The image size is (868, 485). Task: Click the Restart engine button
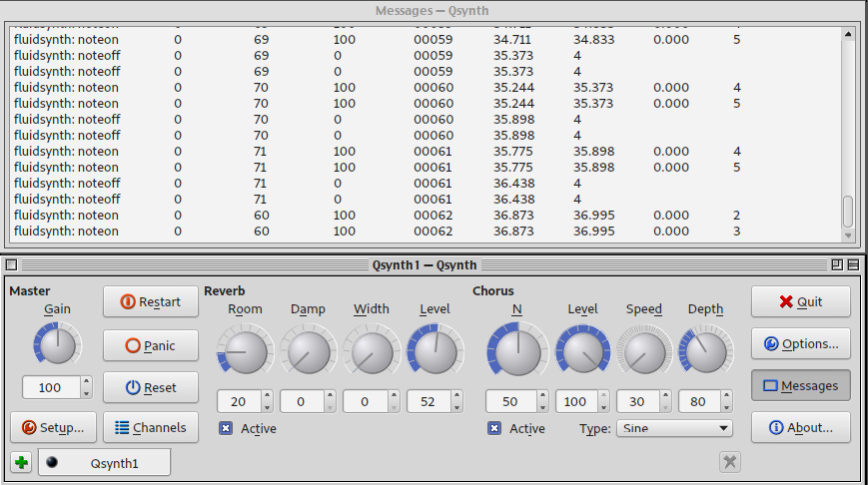(151, 302)
